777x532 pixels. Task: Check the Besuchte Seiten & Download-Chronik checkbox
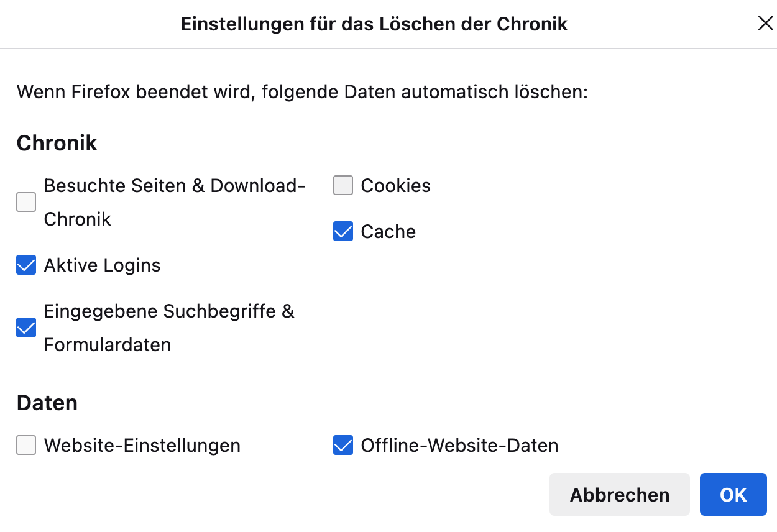coord(26,202)
